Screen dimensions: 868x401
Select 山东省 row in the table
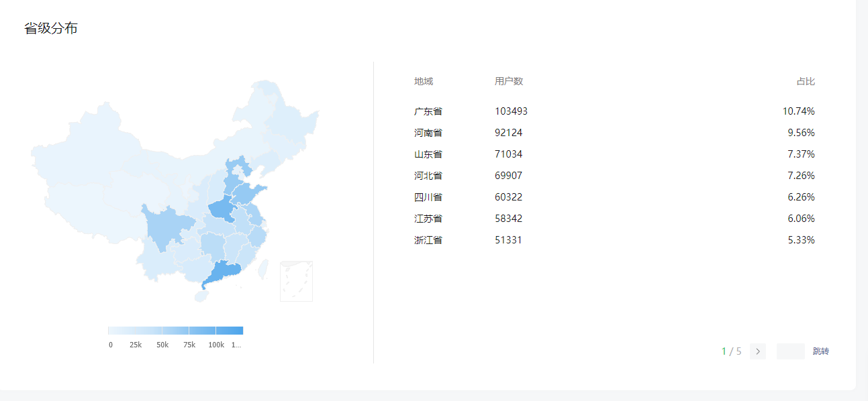tap(614, 154)
